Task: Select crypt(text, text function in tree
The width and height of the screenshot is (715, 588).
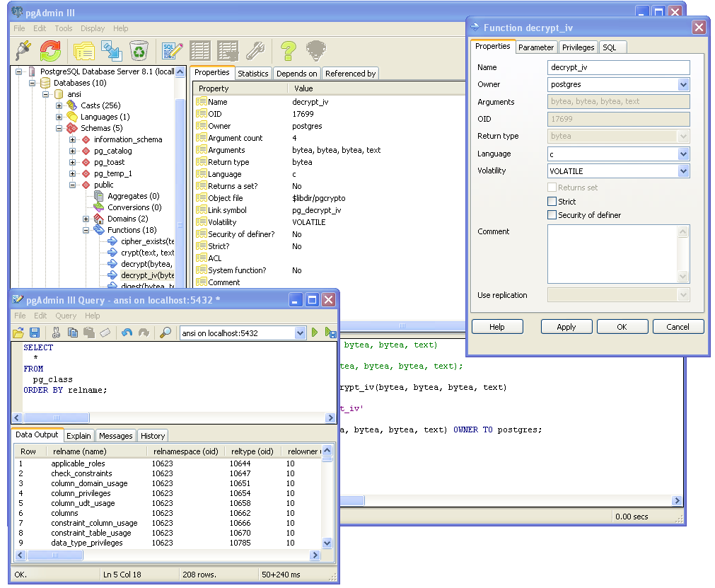Action: (147, 253)
